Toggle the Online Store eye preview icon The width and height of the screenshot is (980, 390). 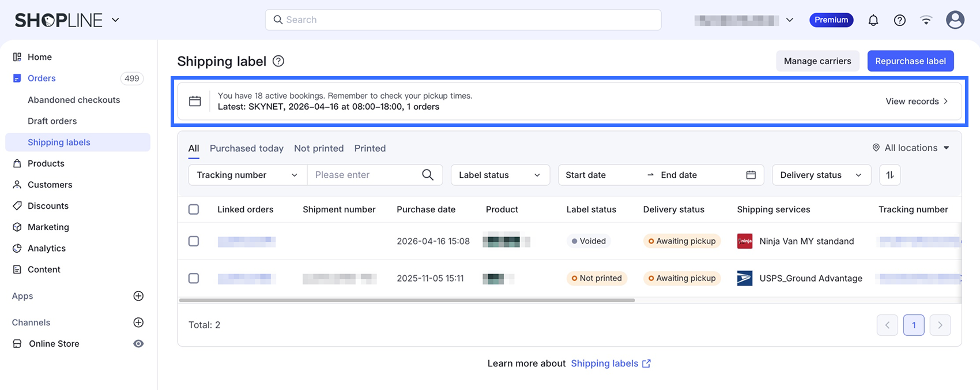[x=138, y=344]
